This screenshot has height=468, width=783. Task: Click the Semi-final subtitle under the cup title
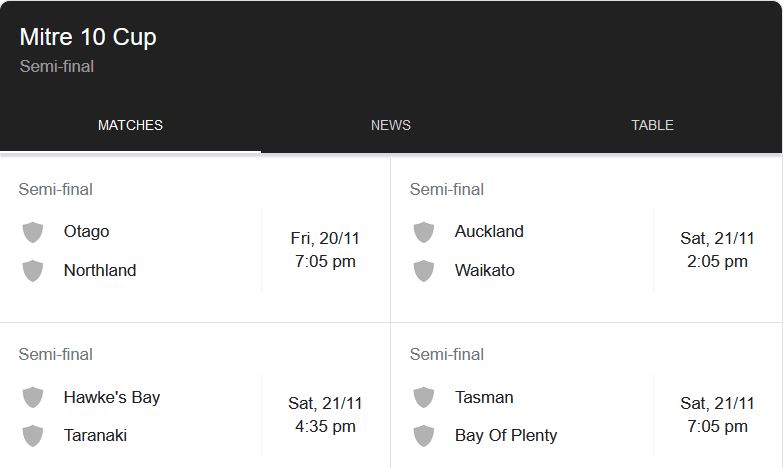click(x=57, y=66)
